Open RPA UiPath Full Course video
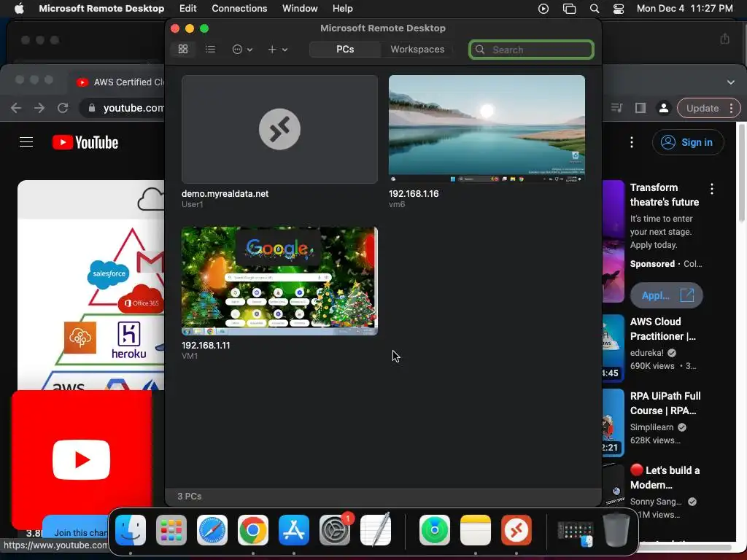747x560 pixels. (x=665, y=402)
